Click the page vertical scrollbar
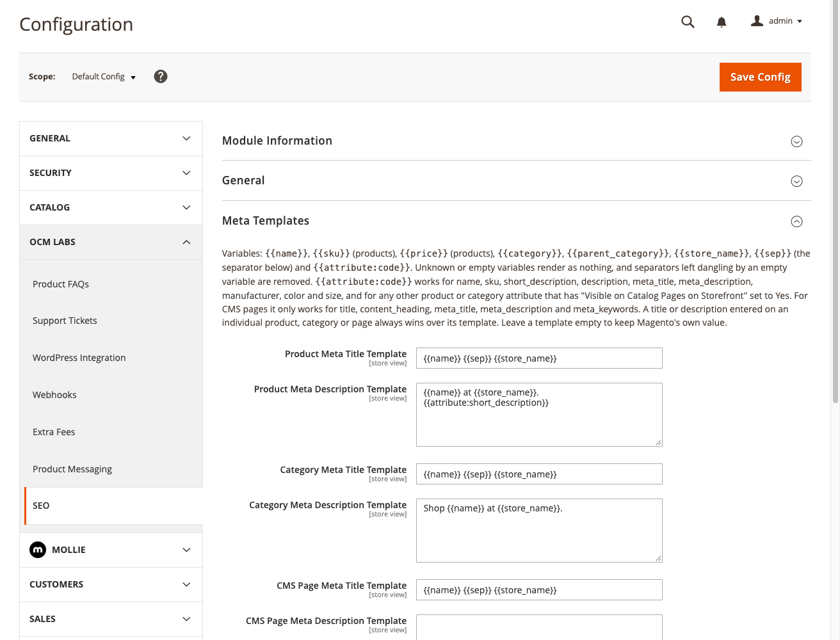840x640 pixels. [836, 202]
